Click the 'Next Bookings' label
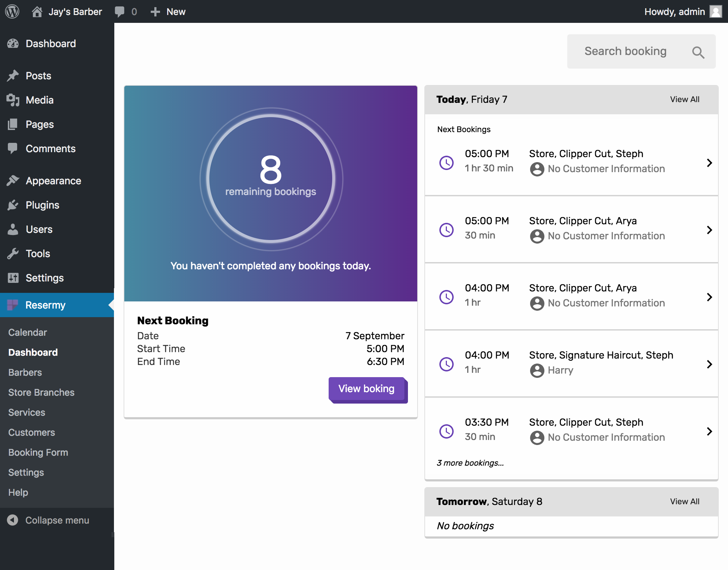The height and width of the screenshot is (570, 728). [464, 129]
